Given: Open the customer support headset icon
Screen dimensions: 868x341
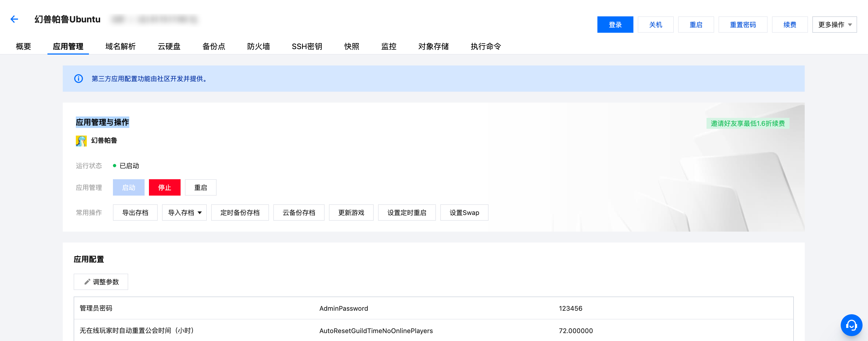Looking at the screenshot, I should click(x=851, y=325).
